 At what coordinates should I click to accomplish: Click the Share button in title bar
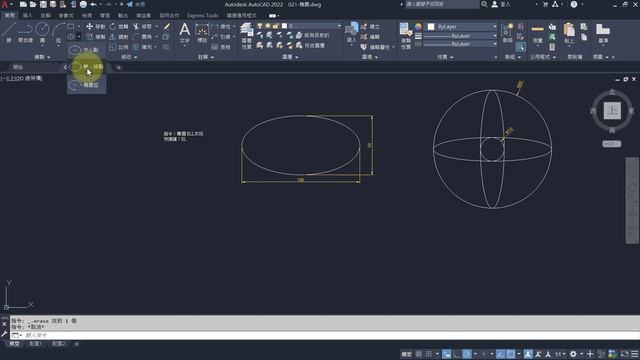click(136, 4)
